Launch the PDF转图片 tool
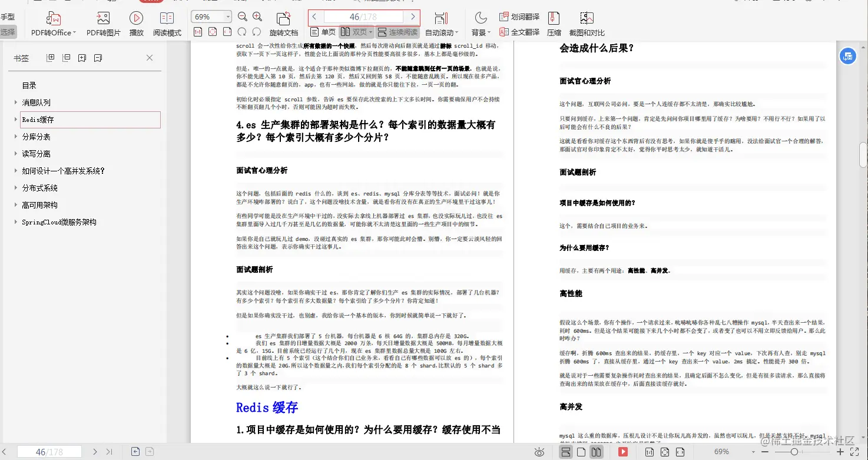Screen dimensions: 868x460 pos(103,24)
